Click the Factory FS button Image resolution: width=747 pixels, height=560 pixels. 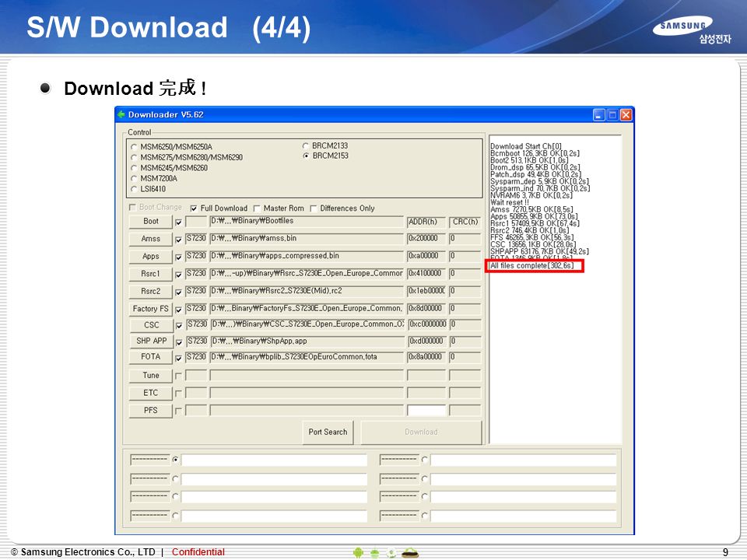(150, 309)
